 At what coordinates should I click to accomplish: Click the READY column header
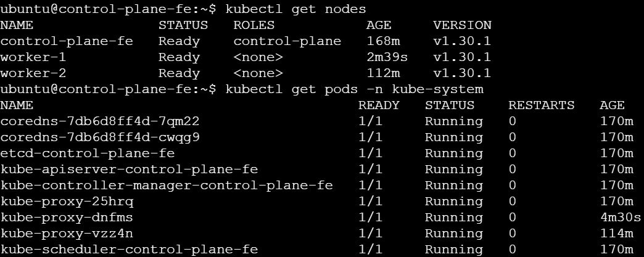(379, 105)
